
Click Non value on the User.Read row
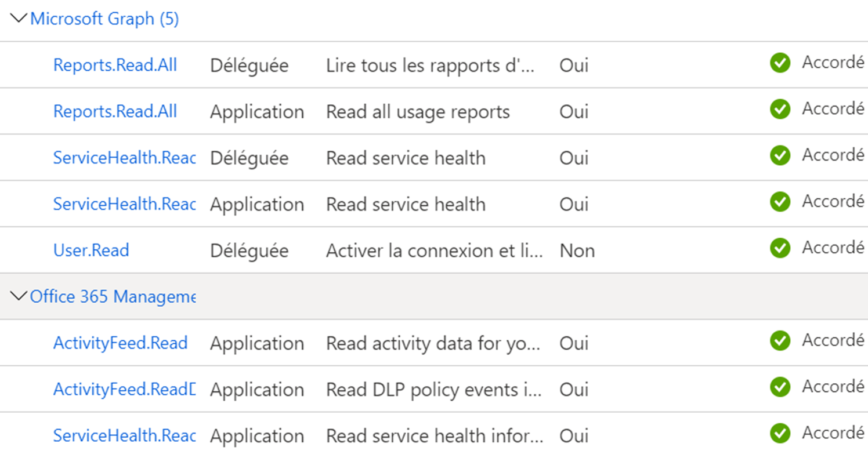pyautogui.click(x=577, y=250)
